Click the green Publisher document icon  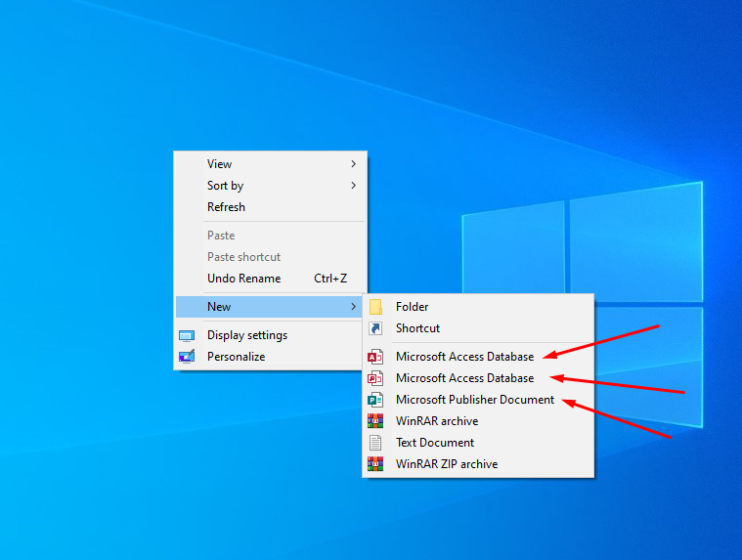[375, 400]
